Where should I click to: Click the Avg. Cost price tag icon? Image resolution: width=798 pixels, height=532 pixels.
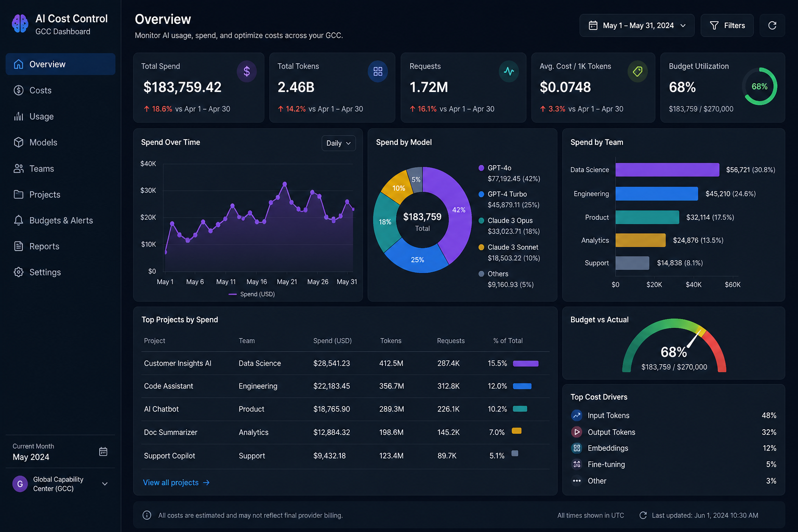point(637,71)
